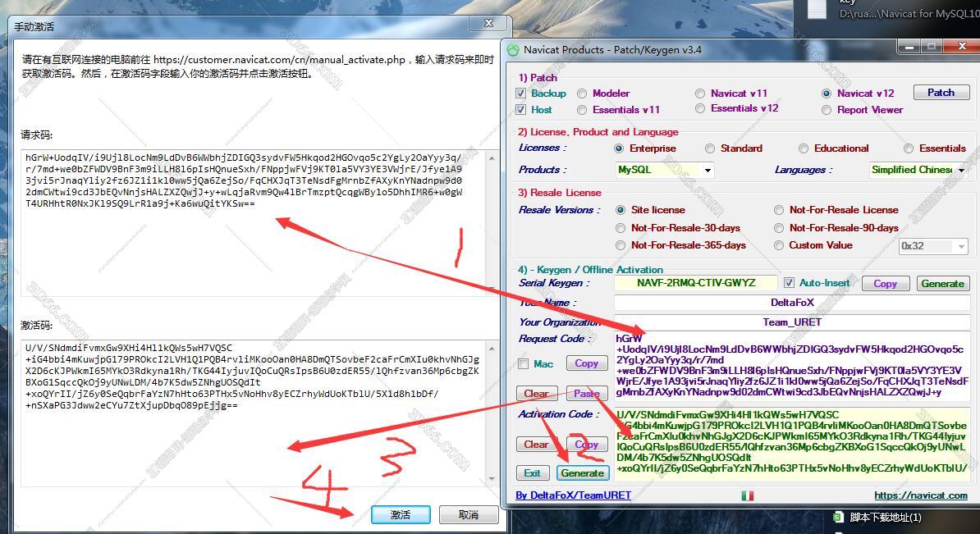The height and width of the screenshot is (534, 980).
Task: Minimize the Patch/Keygen v3.4 window
Action: [x=909, y=47]
